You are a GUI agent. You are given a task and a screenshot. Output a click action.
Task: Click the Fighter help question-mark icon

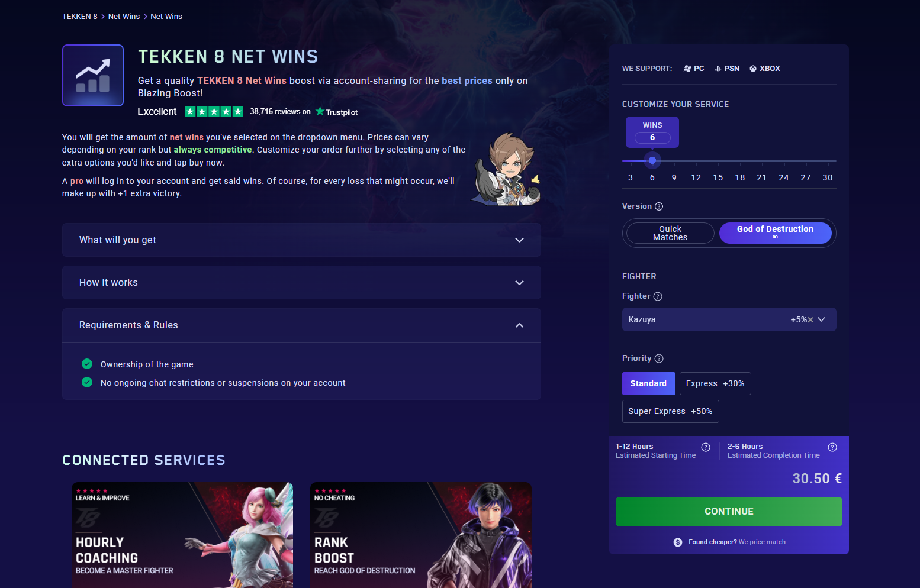tap(658, 296)
